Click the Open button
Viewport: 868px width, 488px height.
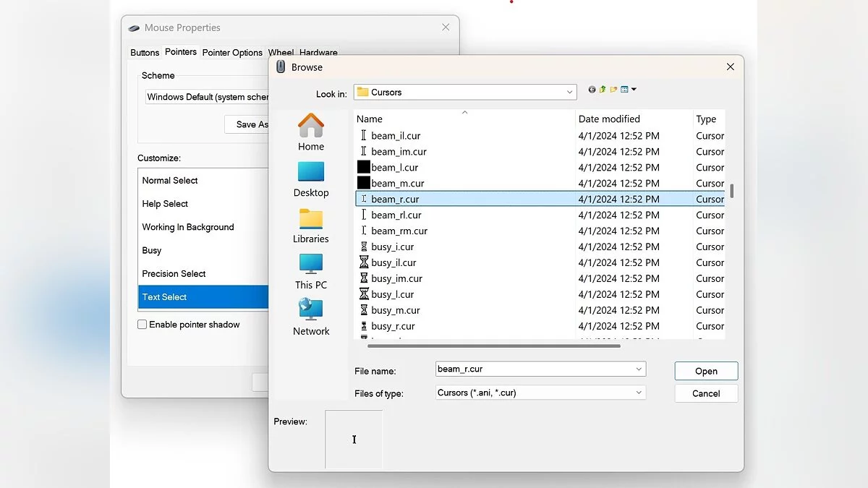click(706, 371)
